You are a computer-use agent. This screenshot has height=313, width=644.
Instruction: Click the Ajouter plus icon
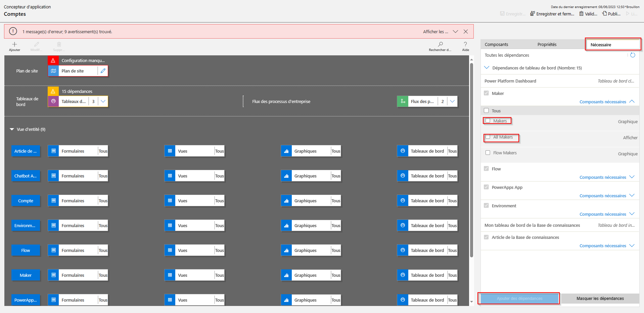point(14,44)
